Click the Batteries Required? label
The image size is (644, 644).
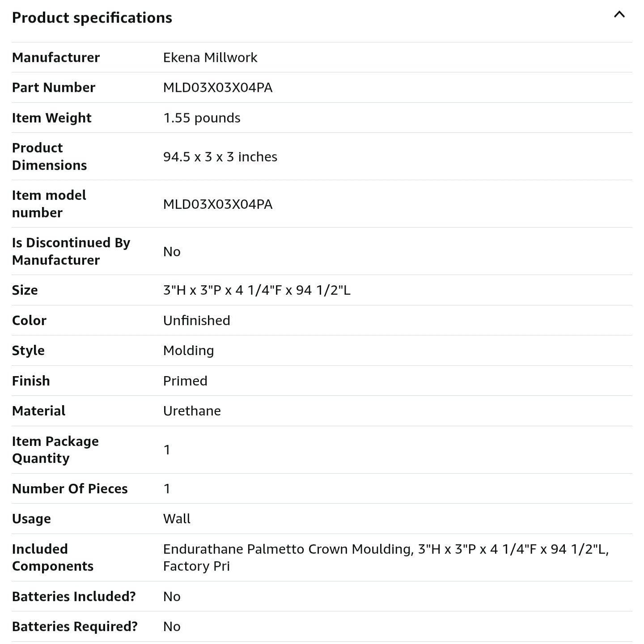(x=75, y=627)
